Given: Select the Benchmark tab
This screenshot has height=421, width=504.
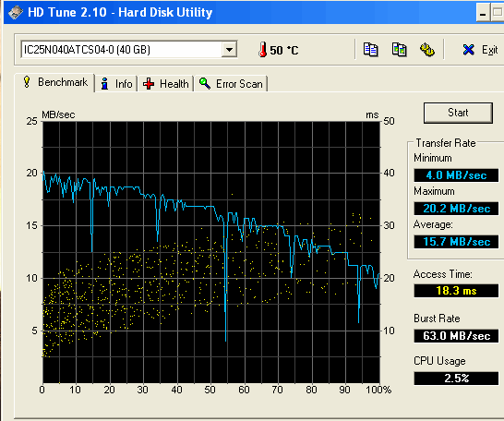Looking at the screenshot, I should 54,82.
